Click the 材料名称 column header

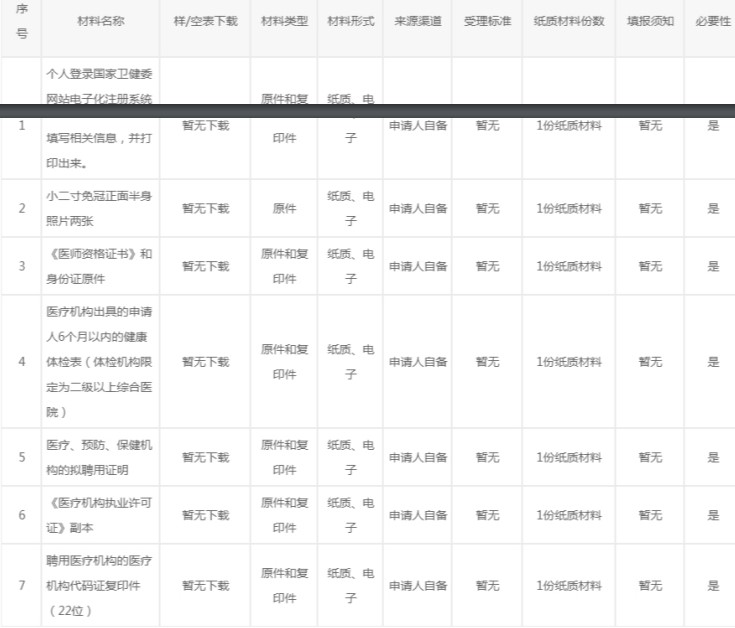pos(100,21)
